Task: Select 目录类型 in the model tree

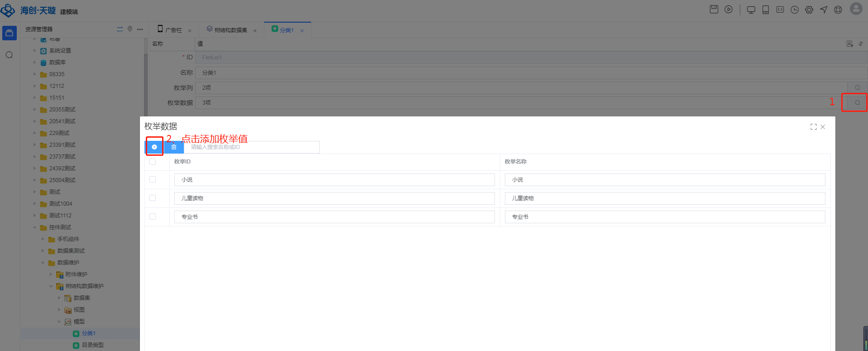Action: pos(92,345)
